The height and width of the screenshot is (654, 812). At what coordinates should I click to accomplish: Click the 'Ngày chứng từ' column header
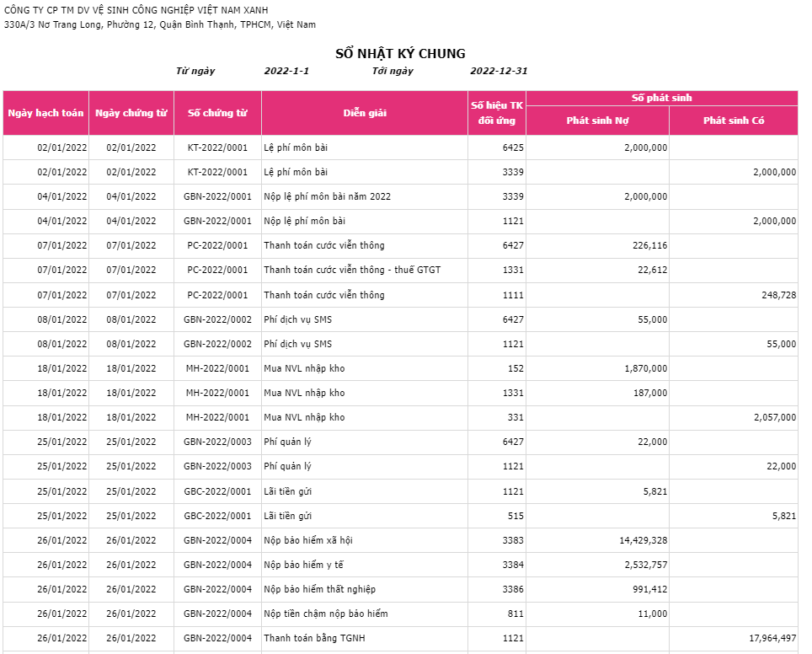pyautogui.click(x=131, y=113)
